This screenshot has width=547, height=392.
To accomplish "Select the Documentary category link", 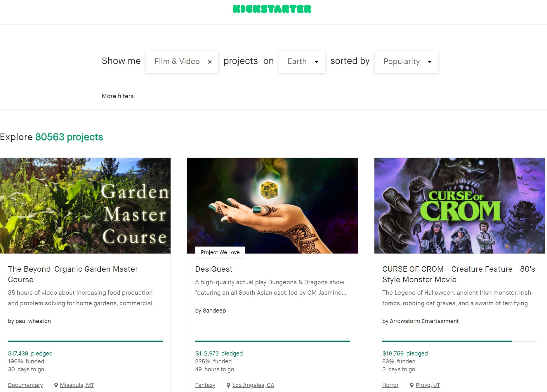I will (25, 385).
